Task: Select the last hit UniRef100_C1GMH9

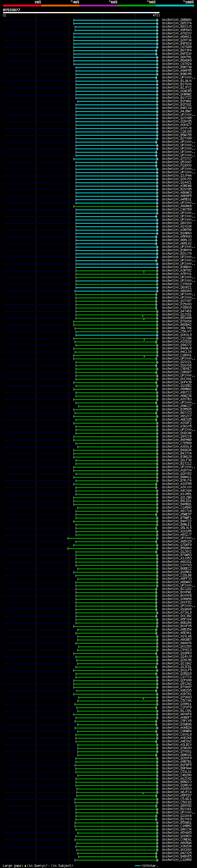Action: click(x=176, y=860)
